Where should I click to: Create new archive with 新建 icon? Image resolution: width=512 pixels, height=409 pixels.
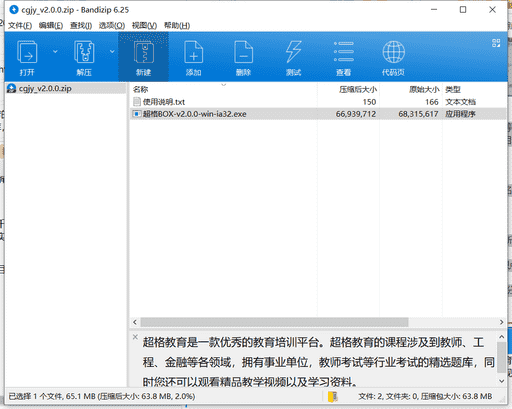tap(144, 57)
